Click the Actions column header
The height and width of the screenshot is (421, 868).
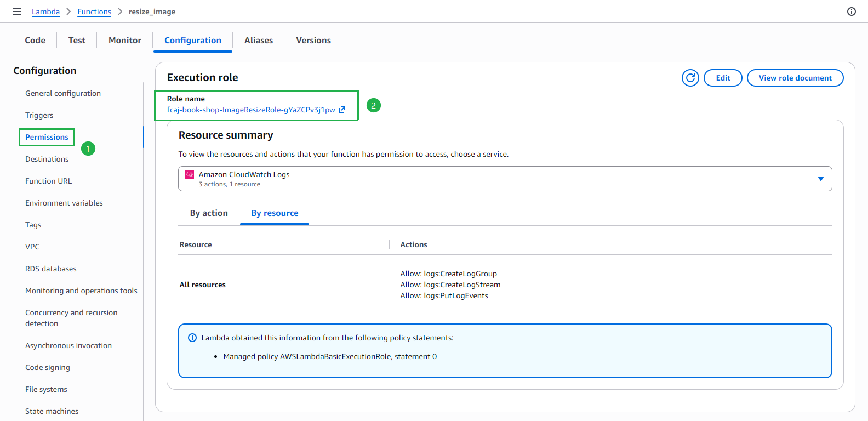pos(414,244)
